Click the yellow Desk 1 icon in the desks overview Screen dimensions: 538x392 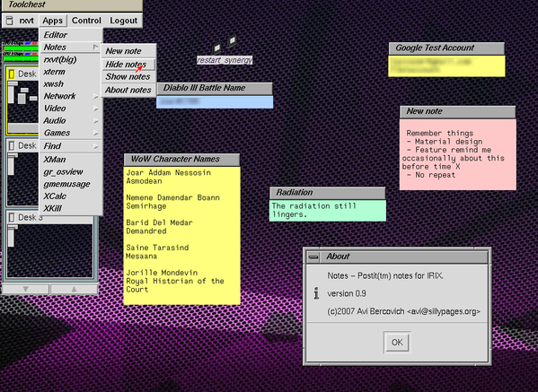[12, 74]
